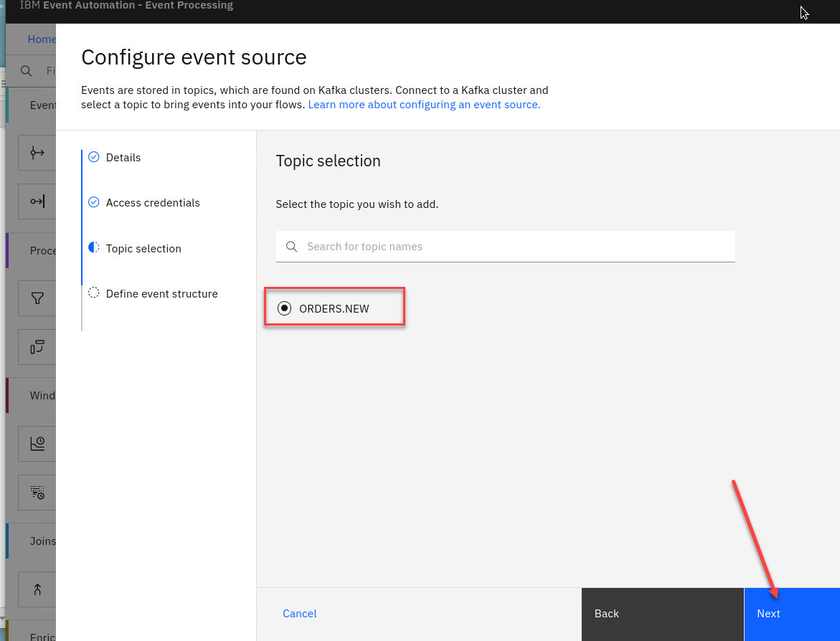
Task: Click the event source node icon in palette
Action: (37, 153)
